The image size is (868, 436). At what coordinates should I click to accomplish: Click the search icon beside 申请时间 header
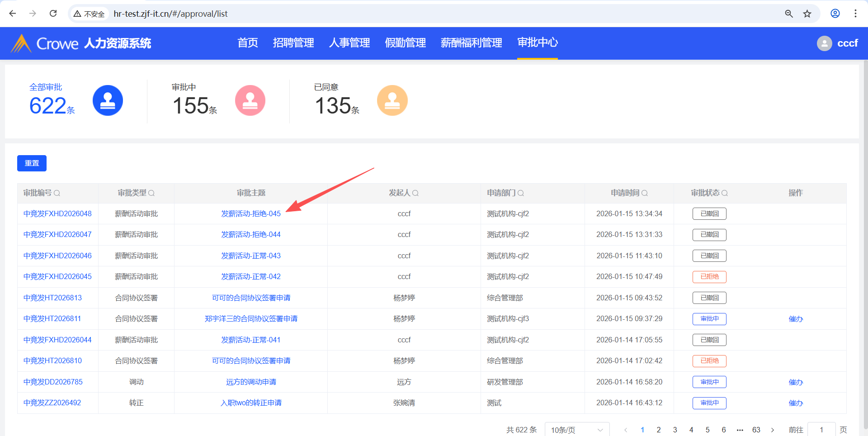[645, 193]
